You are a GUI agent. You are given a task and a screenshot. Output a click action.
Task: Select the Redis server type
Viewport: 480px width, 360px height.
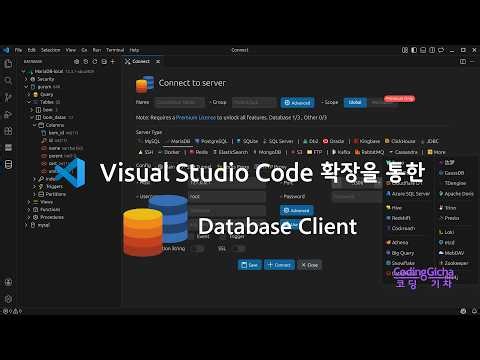[199, 152]
